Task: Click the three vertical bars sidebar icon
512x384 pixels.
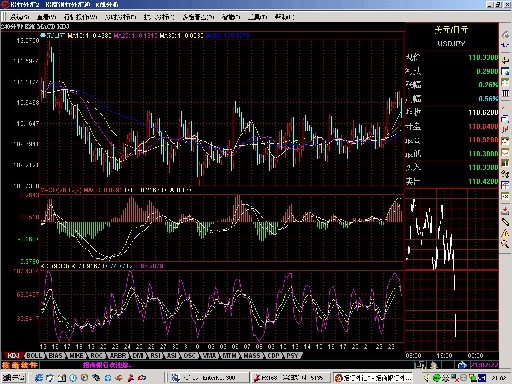Action: click(505, 94)
